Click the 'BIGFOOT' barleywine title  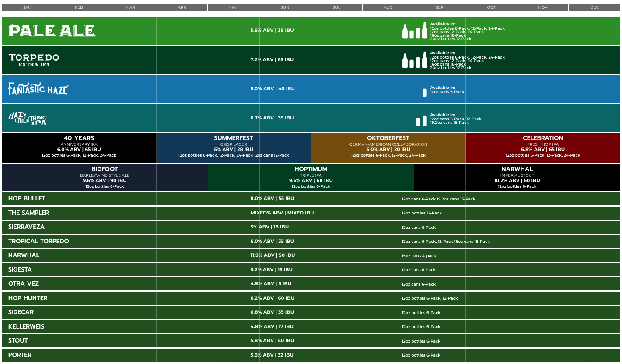click(x=105, y=169)
